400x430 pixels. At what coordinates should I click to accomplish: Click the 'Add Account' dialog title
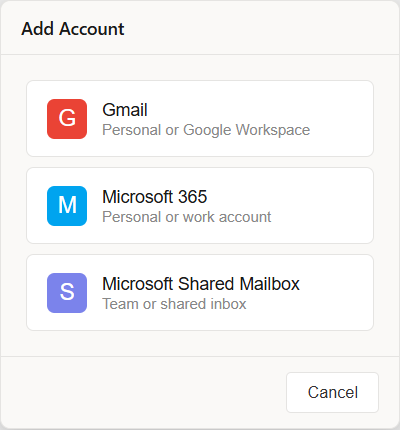click(73, 29)
